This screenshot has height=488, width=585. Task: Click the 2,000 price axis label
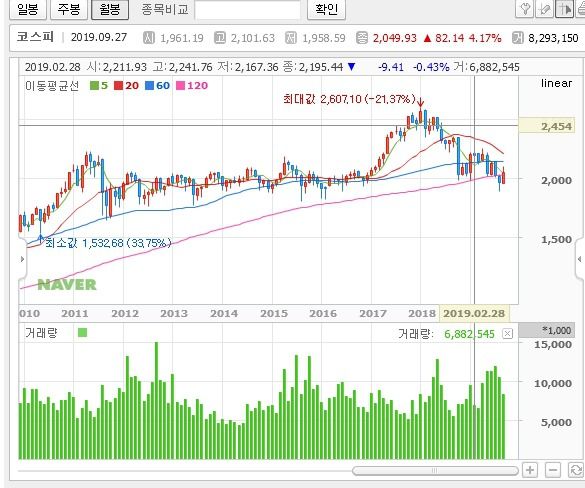click(x=556, y=180)
